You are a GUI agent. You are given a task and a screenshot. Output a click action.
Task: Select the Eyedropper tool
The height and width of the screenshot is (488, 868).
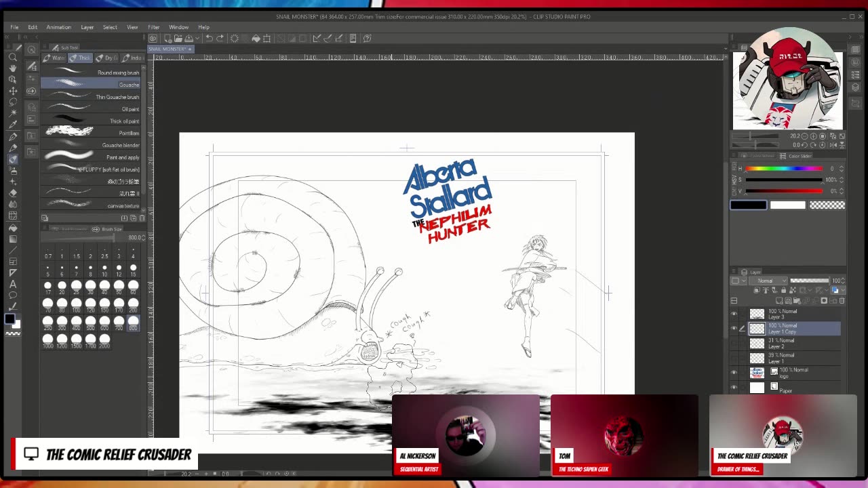pyautogui.click(x=13, y=125)
